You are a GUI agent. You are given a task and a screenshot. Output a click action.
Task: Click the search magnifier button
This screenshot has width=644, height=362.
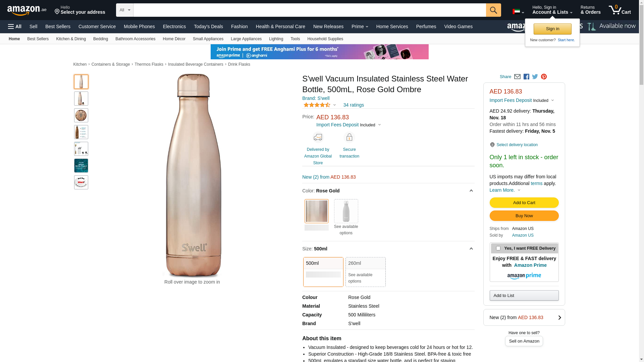point(493,10)
